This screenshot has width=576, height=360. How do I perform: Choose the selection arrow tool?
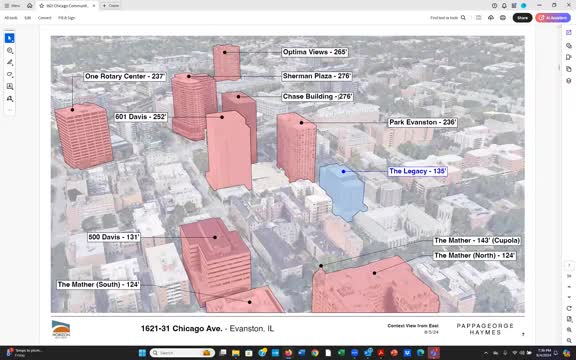[10, 38]
